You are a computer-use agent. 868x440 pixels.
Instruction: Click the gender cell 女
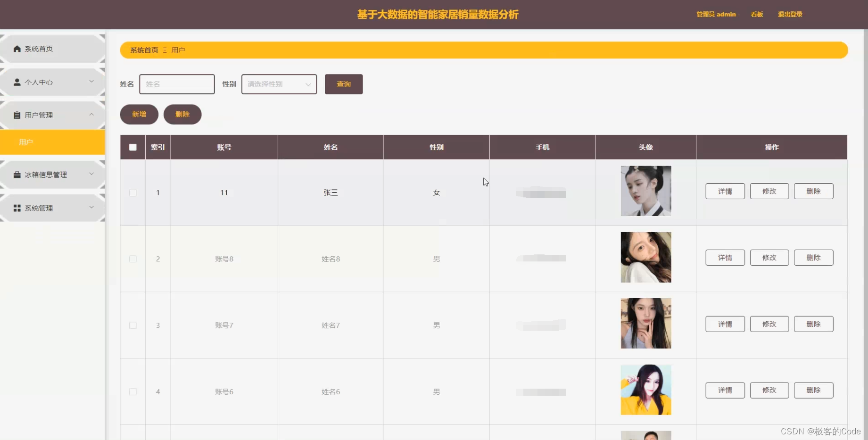tap(437, 193)
